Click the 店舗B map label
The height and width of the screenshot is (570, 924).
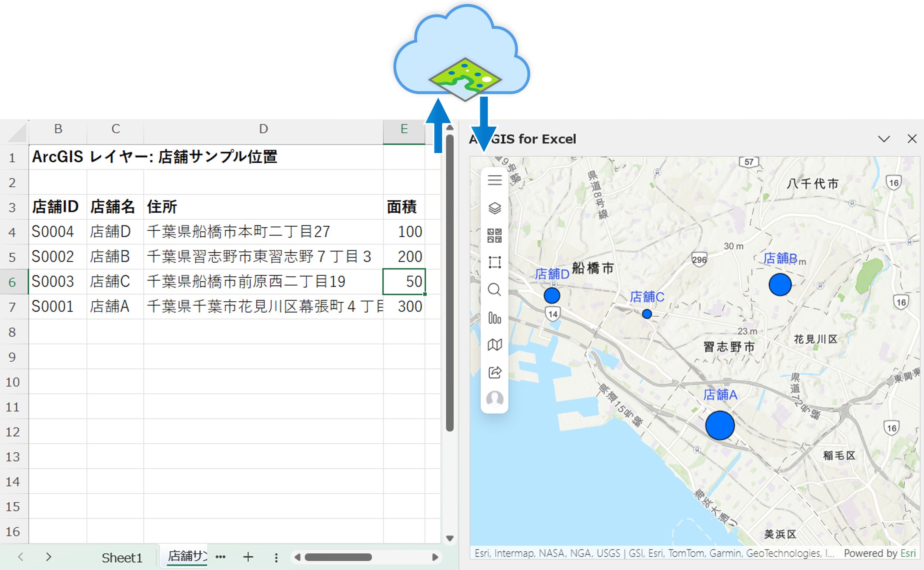coord(780,258)
